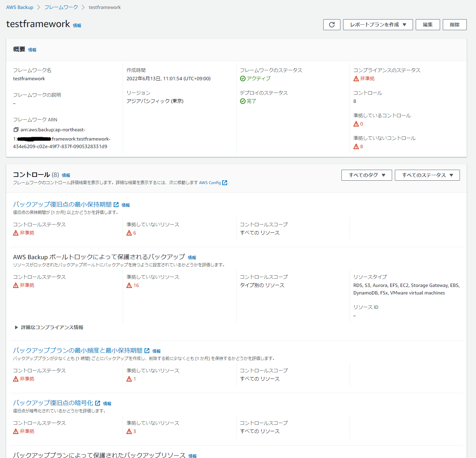Open バックアッププランの最小頻度と最小保持期間 link
476x458 pixels.
coord(78,350)
